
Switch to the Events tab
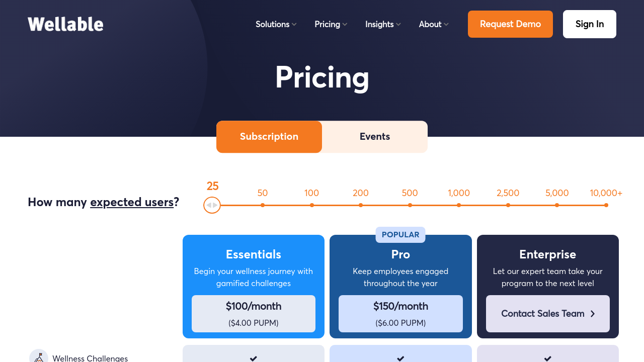point(375,137)
